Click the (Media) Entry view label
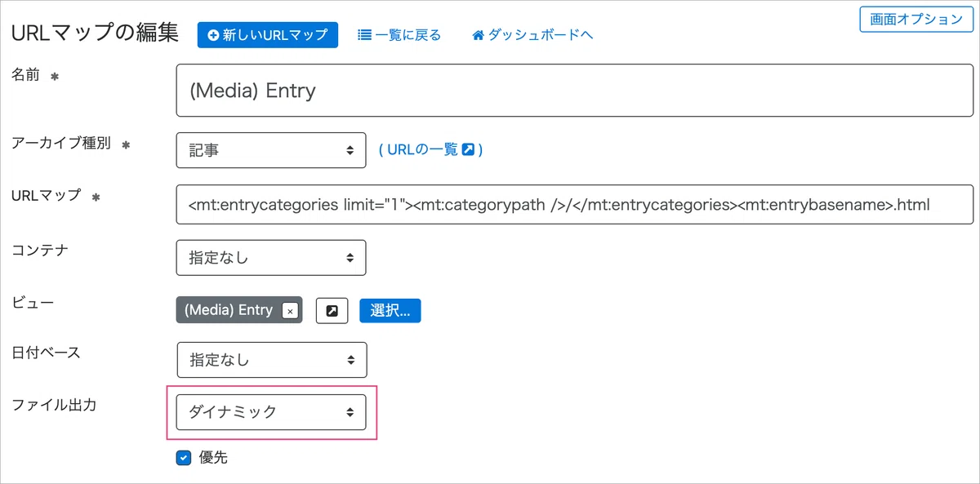Image resolution: width=980 pixels, height=484 pixels. click(x=229, y=310)
